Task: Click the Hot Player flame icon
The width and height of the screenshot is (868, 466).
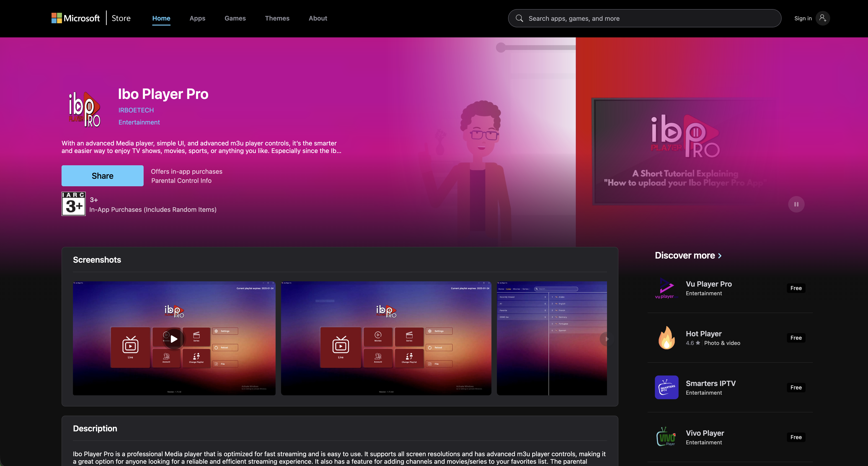Action: point(666,338)
